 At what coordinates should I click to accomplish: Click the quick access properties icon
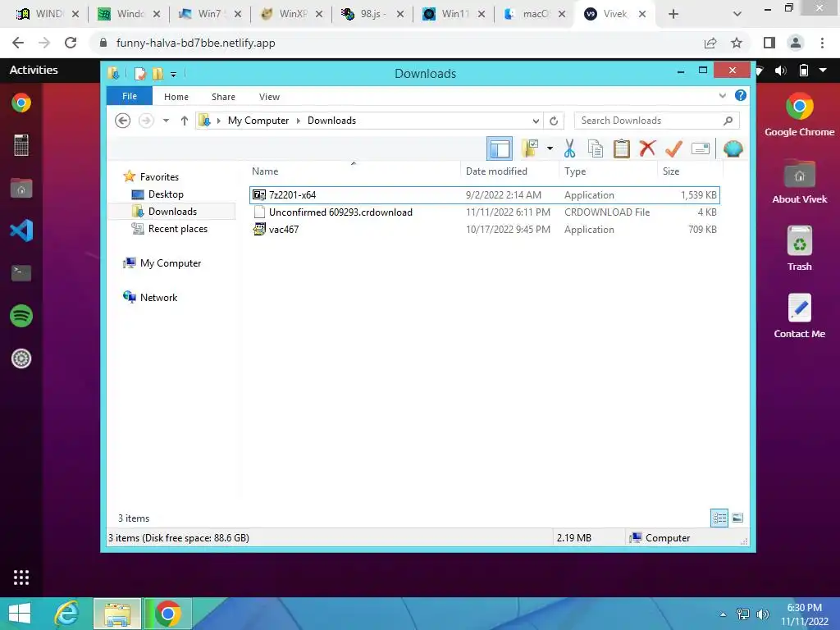(x=139, y=73)
